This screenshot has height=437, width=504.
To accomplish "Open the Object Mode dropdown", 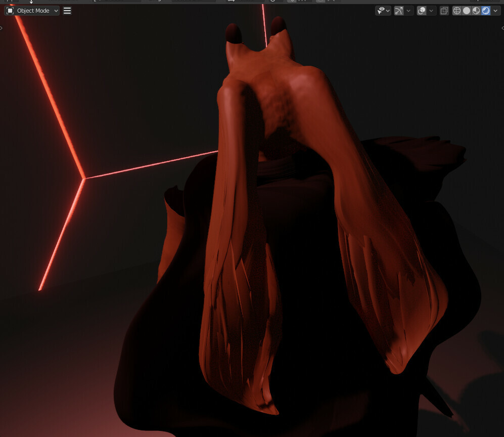I will (x=32, y=11).
